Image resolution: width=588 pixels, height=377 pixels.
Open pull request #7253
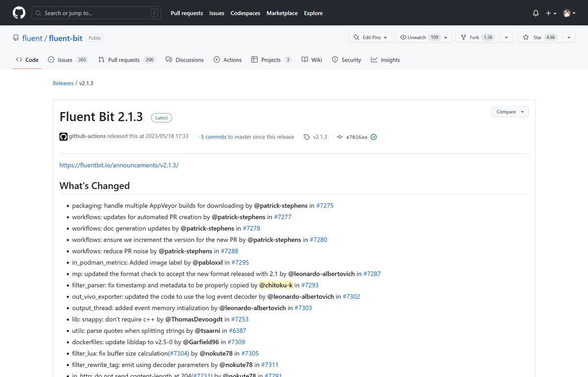click(x=240, y=319)
